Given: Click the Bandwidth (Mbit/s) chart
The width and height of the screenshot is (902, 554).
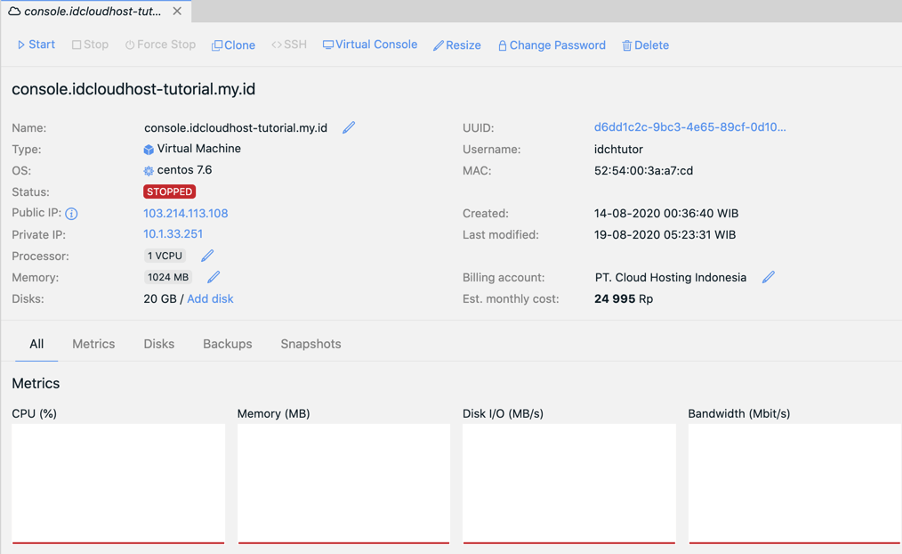Looking at the screenshot, I should [794, 483].
